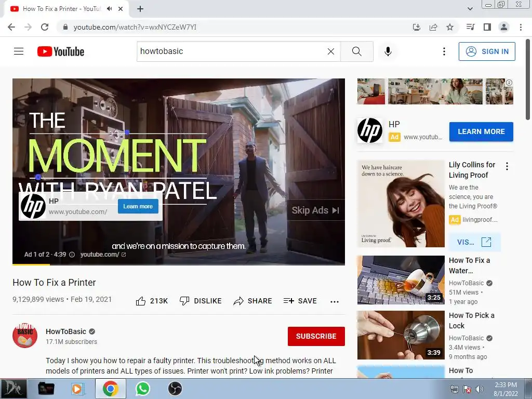Toggle Chrome side panel icon
Image resolution: width=532 pixels, height=399 pixels.
487,27
